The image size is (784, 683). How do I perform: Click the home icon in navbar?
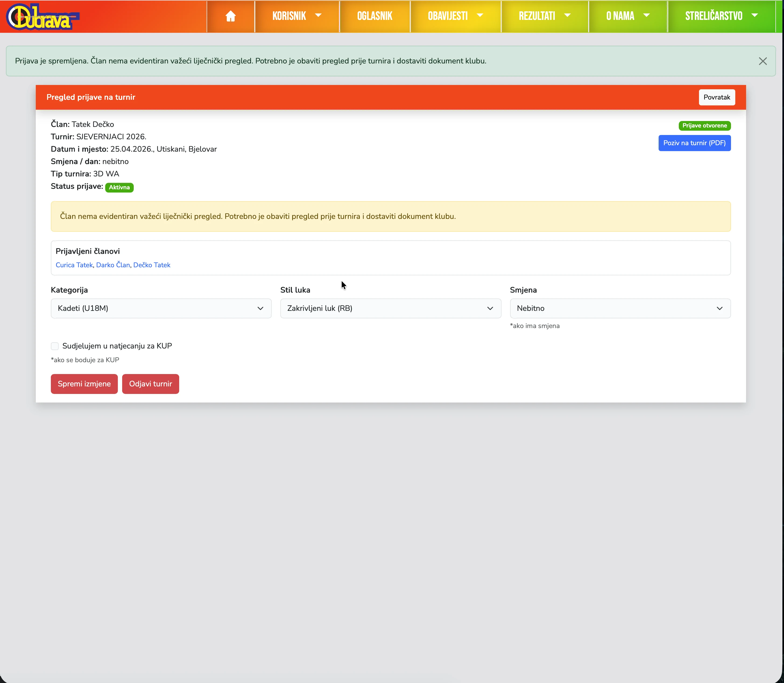pos(230,16)
